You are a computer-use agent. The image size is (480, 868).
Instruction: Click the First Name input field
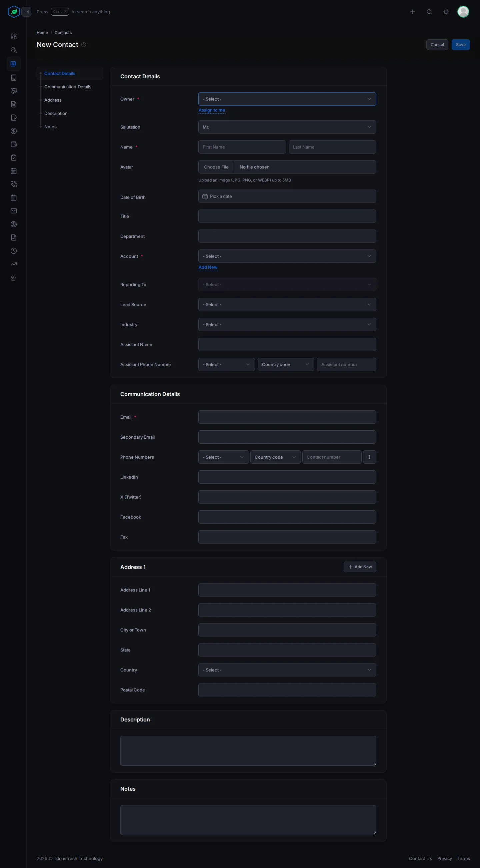242,147
